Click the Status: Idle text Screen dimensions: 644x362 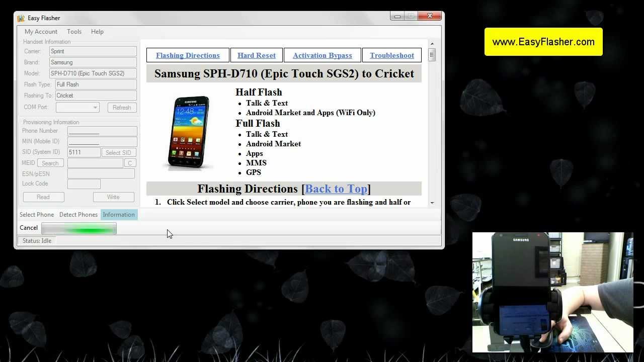tap(37, 241)
